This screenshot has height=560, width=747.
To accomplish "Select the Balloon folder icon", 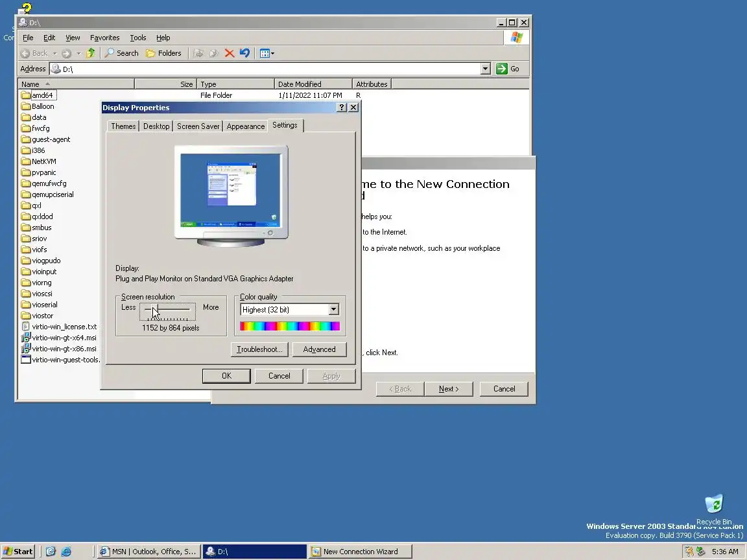I will [x=26, y=106].
